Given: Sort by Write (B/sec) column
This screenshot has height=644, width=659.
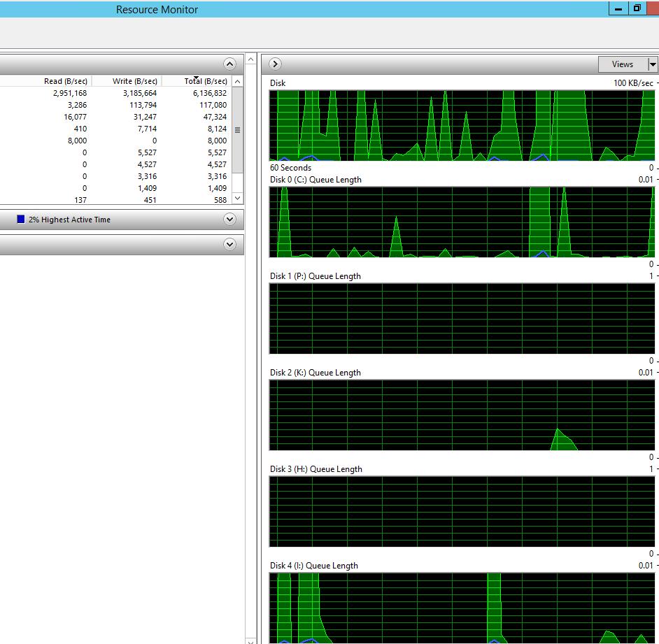Looking at the screenshot, I should [134, 81].
